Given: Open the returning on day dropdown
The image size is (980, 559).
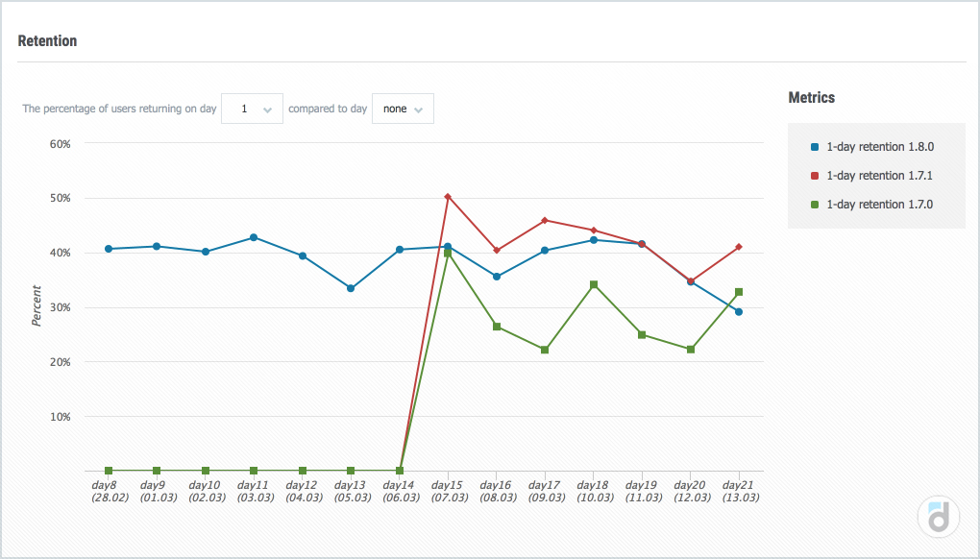Looking at the screenshot, I should click(x=252, y=109).
